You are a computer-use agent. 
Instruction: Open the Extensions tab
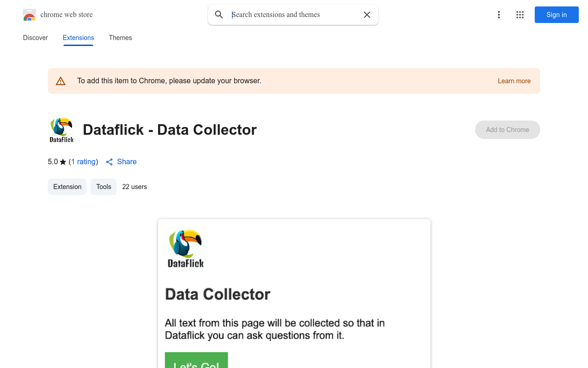pos(78,38)
